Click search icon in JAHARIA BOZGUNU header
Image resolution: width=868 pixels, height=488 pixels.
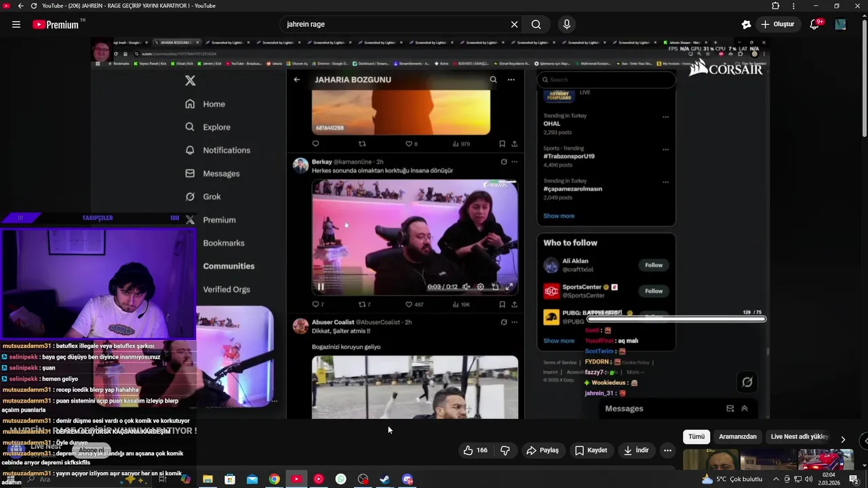pyautogui.click(x=493, y=79)
